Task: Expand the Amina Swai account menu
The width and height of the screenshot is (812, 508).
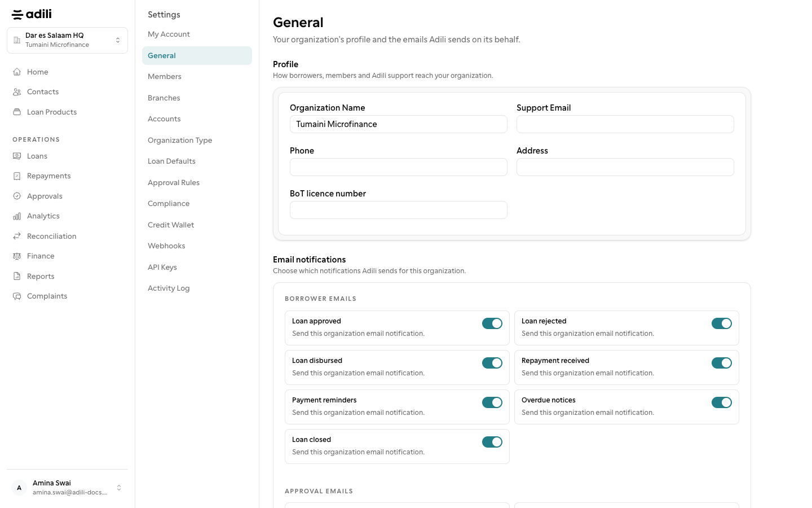Action: 67,488
